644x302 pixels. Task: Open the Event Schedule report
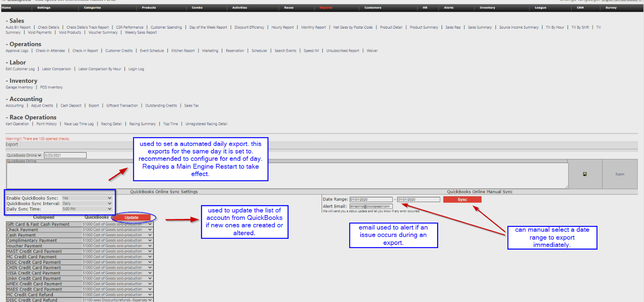(x=152, y=51)
